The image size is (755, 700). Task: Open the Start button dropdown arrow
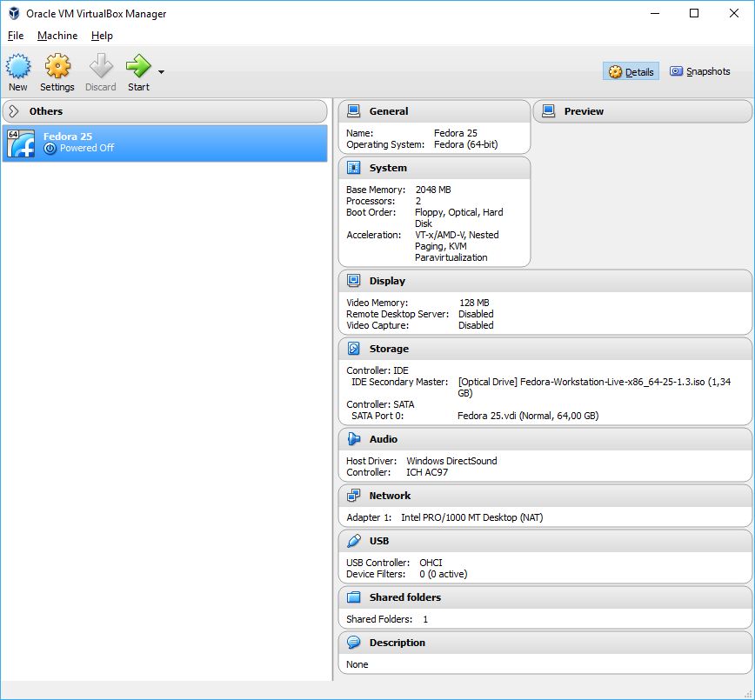pyautogui.click(x=161, y=71)
